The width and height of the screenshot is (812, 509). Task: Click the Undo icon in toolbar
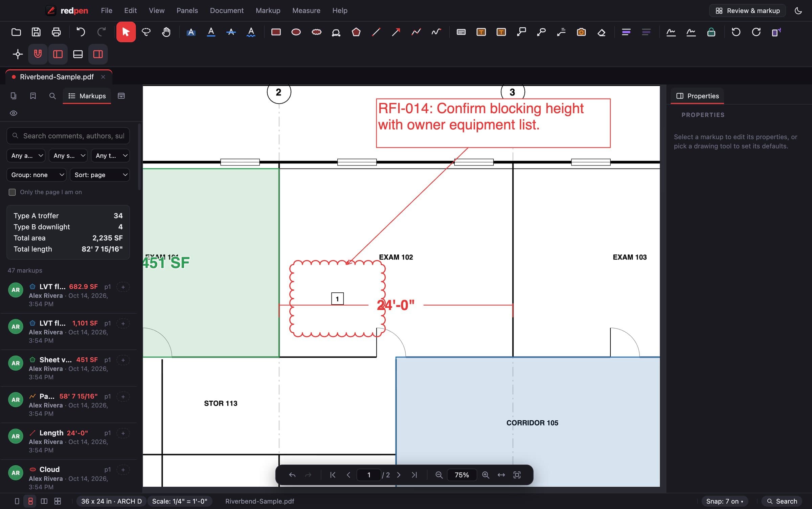pyautogui.click(x=81, y=32)
